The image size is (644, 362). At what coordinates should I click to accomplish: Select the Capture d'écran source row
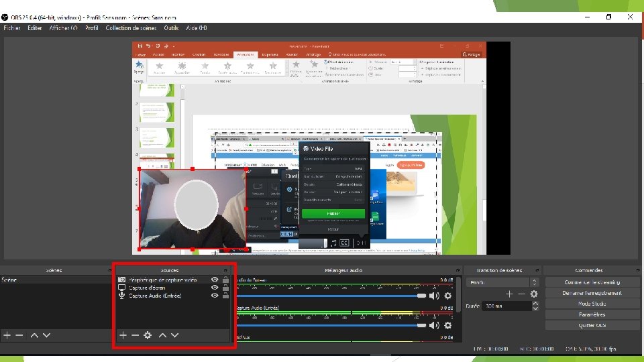coord(173,288)
